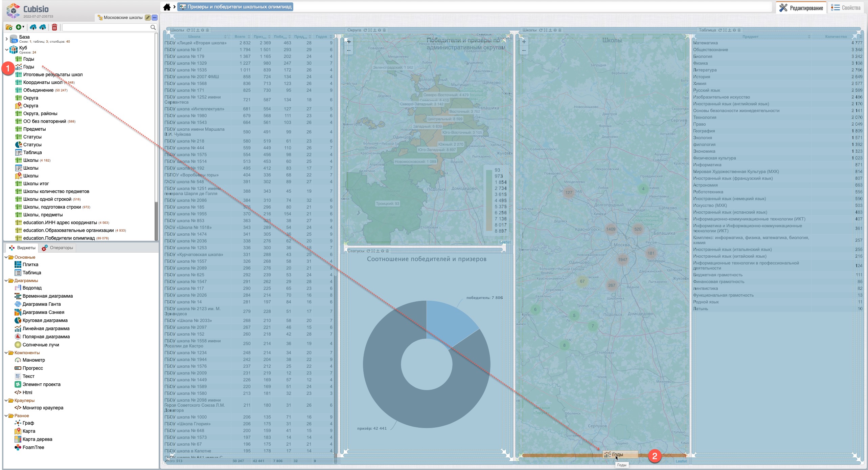
Task: Open the blue ellipsis project menu
Action: 155,18
